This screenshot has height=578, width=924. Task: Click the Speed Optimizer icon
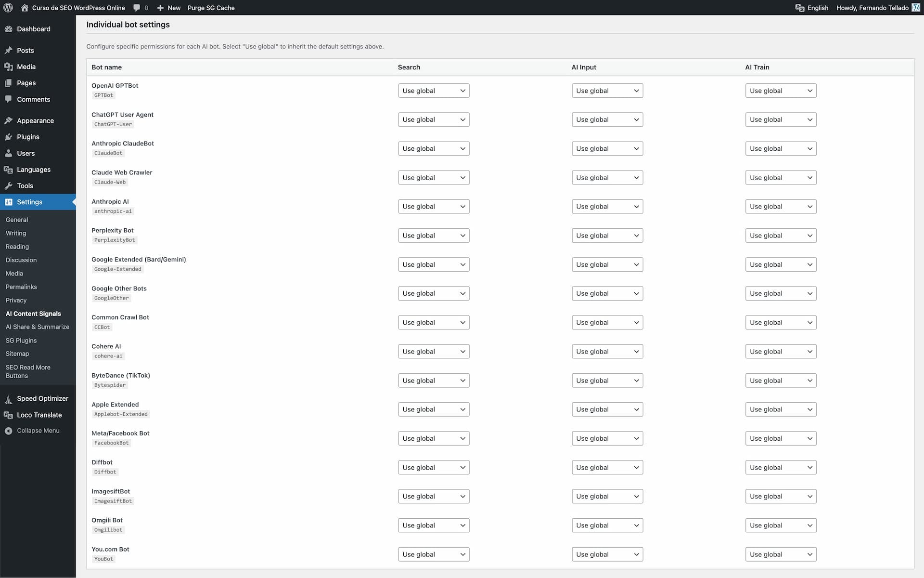(x=9, y=398)
